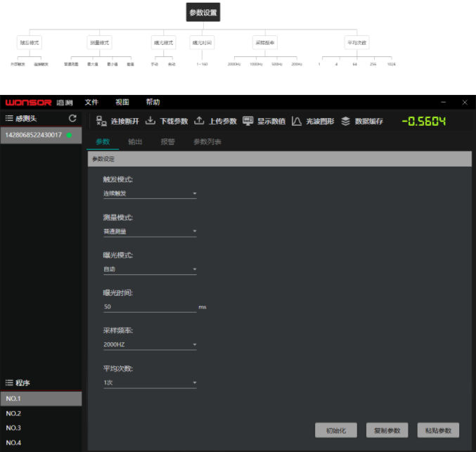Click the green status dot of the sensor
The image size is (476, 452).
point(69,135)
